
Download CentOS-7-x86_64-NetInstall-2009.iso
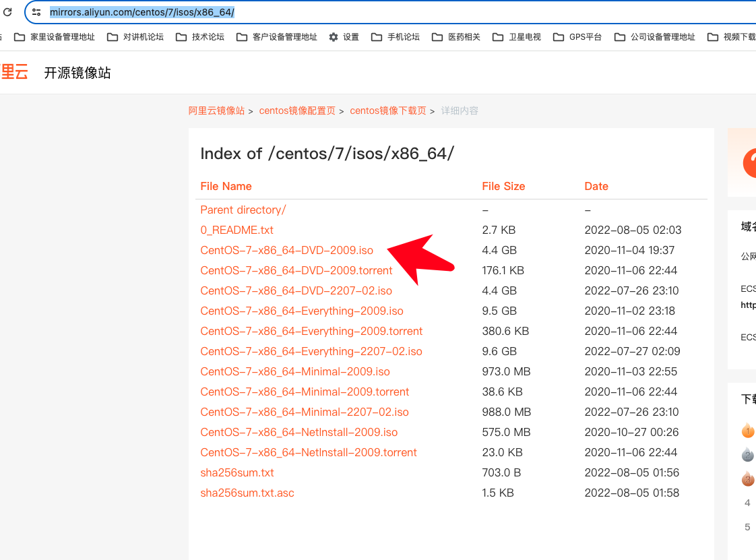coord(299,433)
